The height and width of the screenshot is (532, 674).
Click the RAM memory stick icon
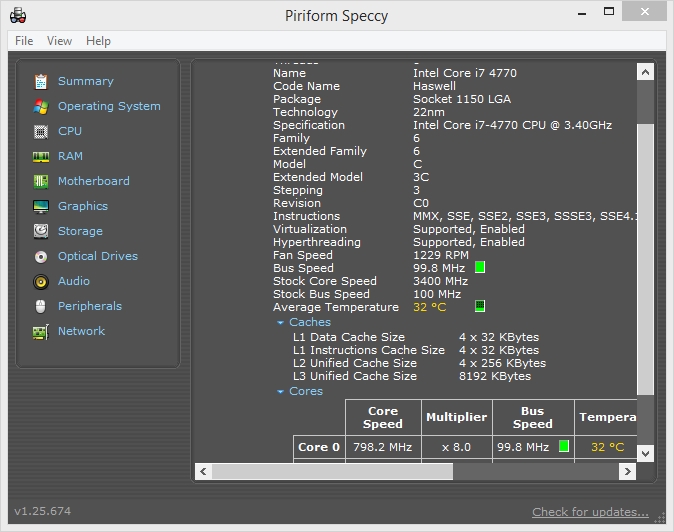(41, 157)
